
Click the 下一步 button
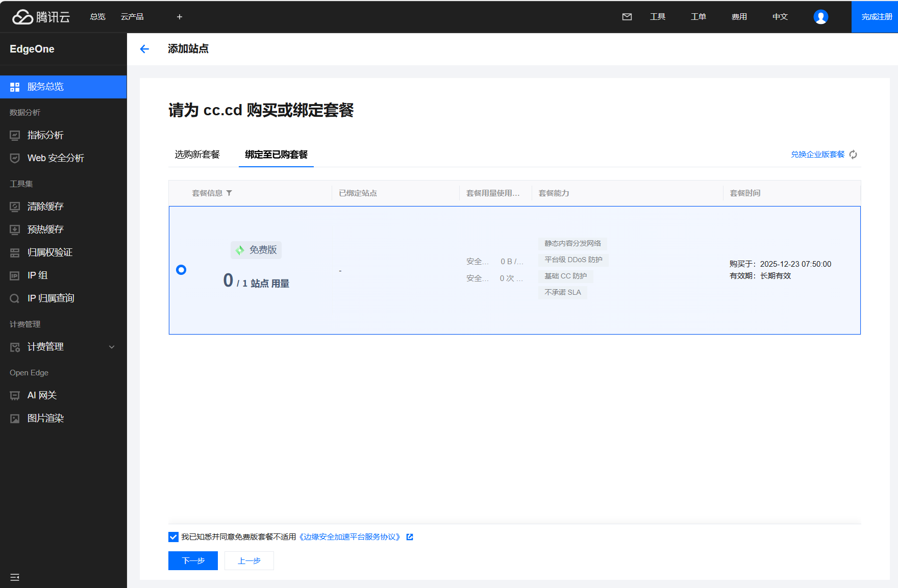point(193,560)
